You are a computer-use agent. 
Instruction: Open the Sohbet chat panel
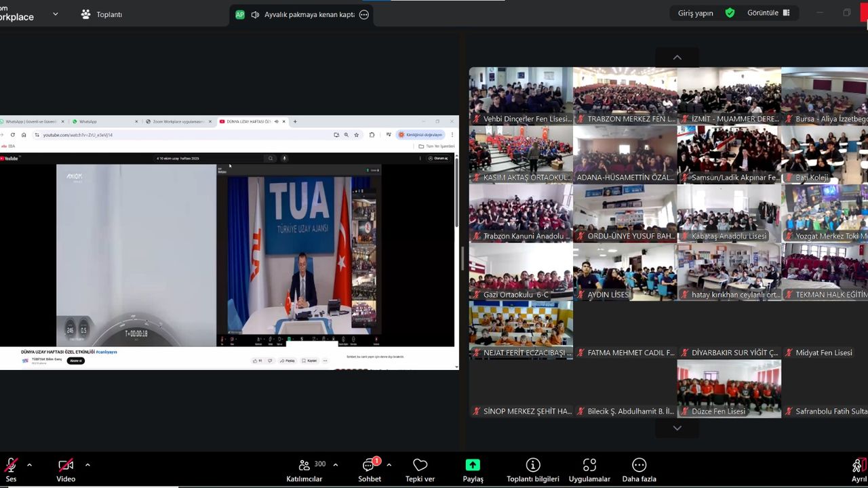click(369, 470)
